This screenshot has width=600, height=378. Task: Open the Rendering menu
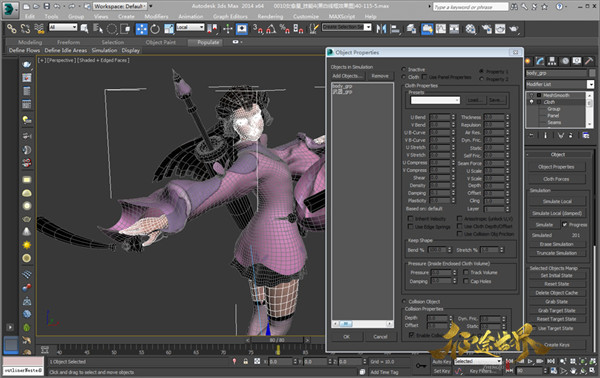270,16
